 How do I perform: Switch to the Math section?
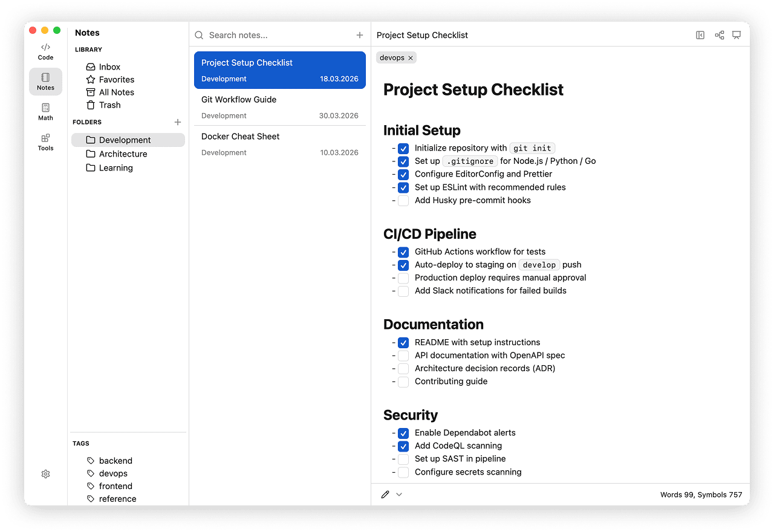click(x=45, y=112)
